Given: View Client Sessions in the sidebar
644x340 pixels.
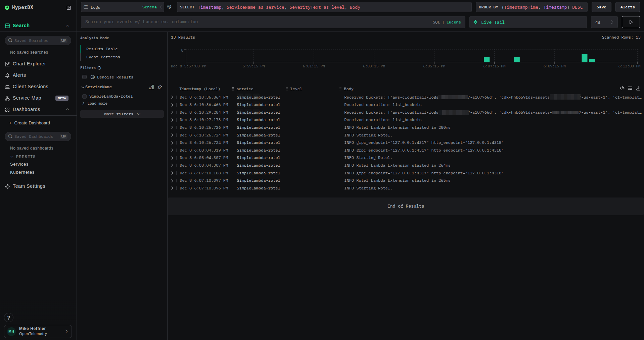Looking at the screenshot, I should click(x=30, y=87).
